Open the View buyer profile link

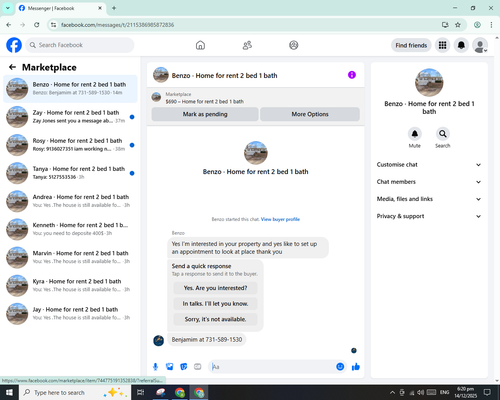click(280, 219)
